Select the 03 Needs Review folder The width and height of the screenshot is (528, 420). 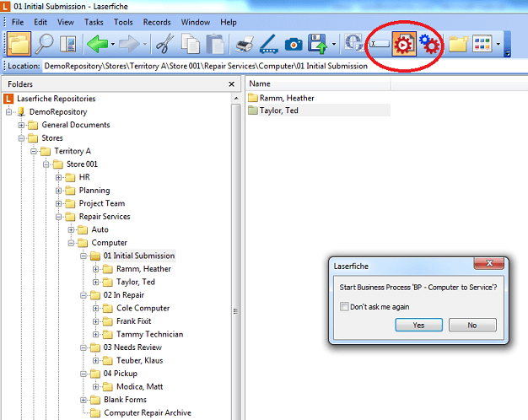(132, 347)
